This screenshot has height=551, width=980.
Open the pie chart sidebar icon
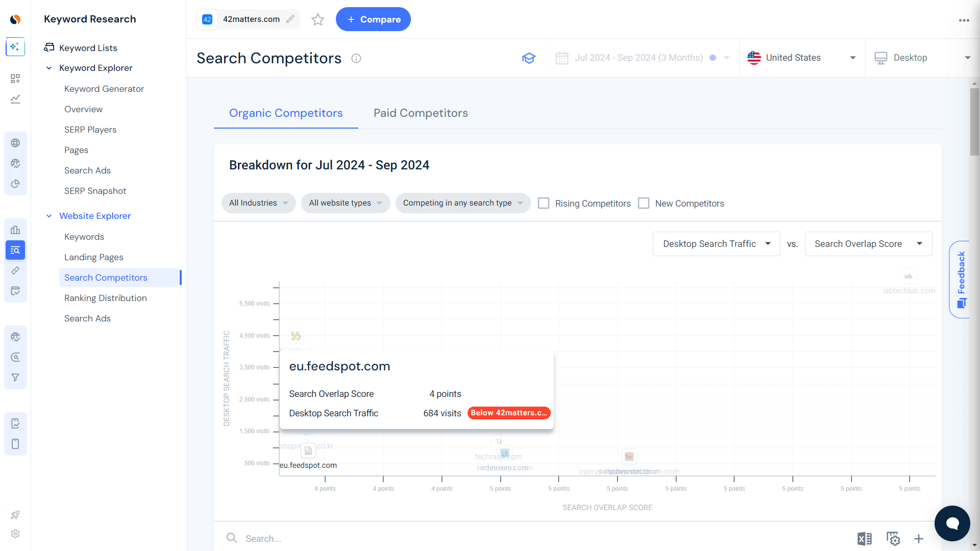tap(15, 184)
